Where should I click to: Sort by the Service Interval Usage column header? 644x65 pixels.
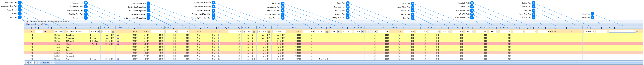pyautogui.click(x=158, y=28)
